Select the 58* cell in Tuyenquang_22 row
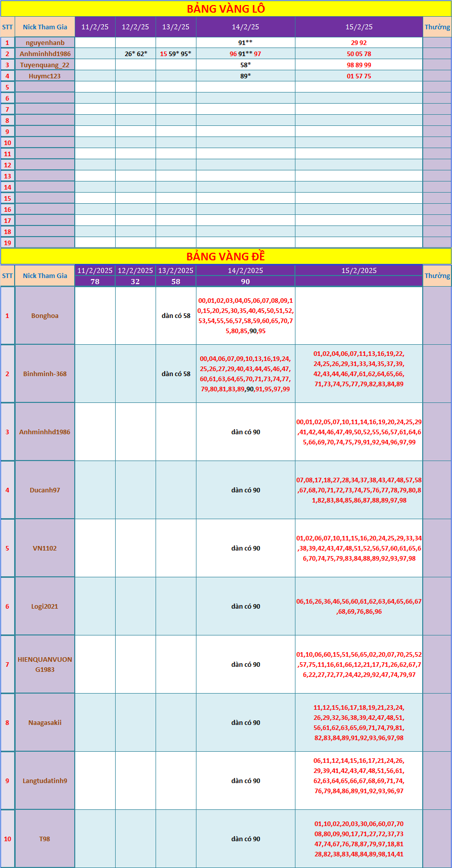This screenshot has height=868, width=452. [245, 65]
